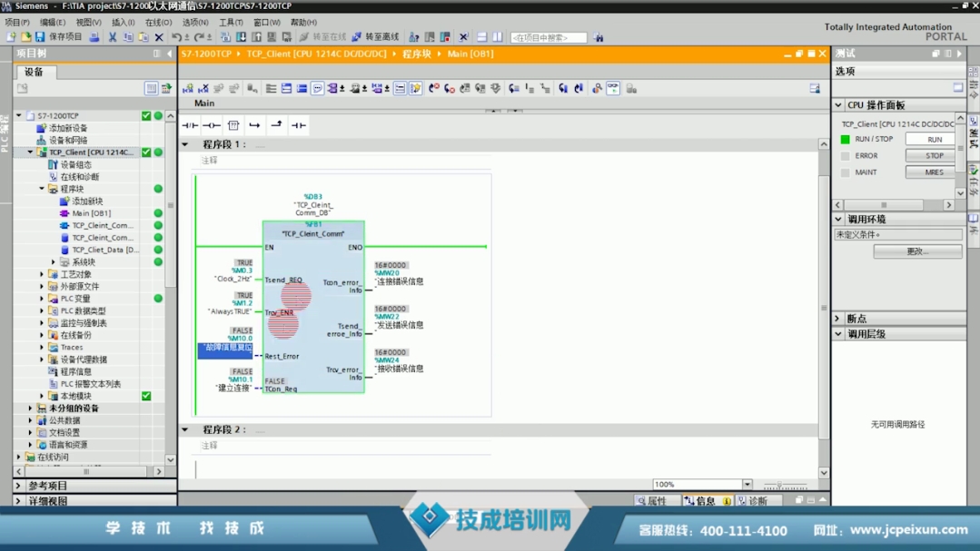Open 在线和诊断 in project tree
Screen dimensions: 980x551
[79, 177]
